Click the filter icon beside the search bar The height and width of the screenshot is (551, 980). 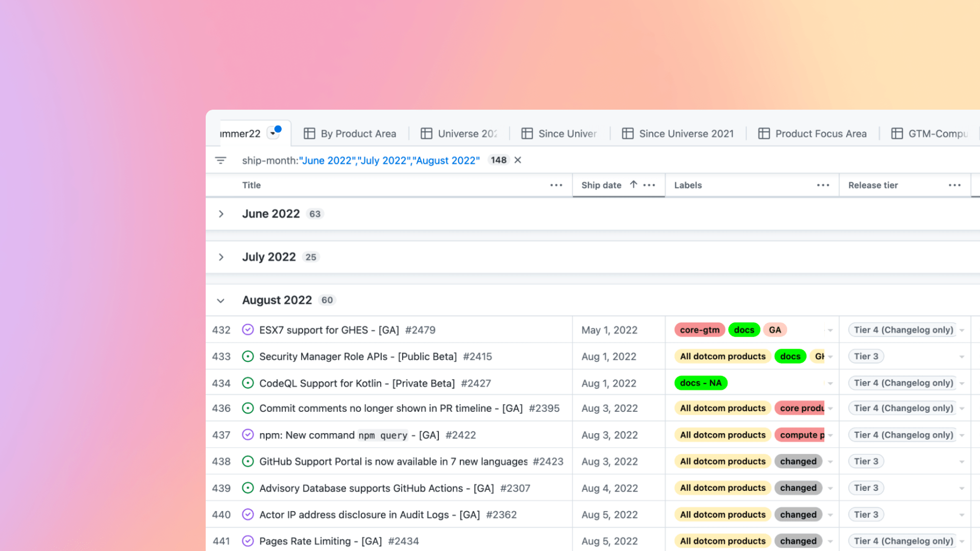tap(220, 160)
